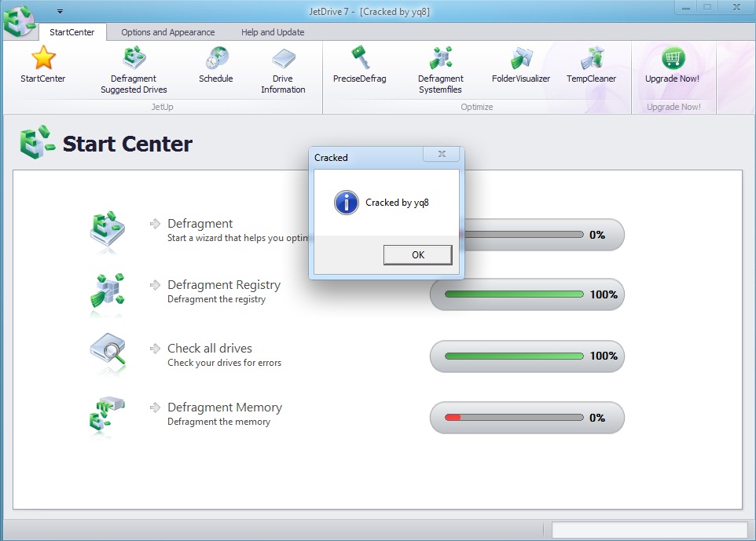Click the 'Cracked by yq8' dialog message
756x541 pixels.
click(397, 203)
